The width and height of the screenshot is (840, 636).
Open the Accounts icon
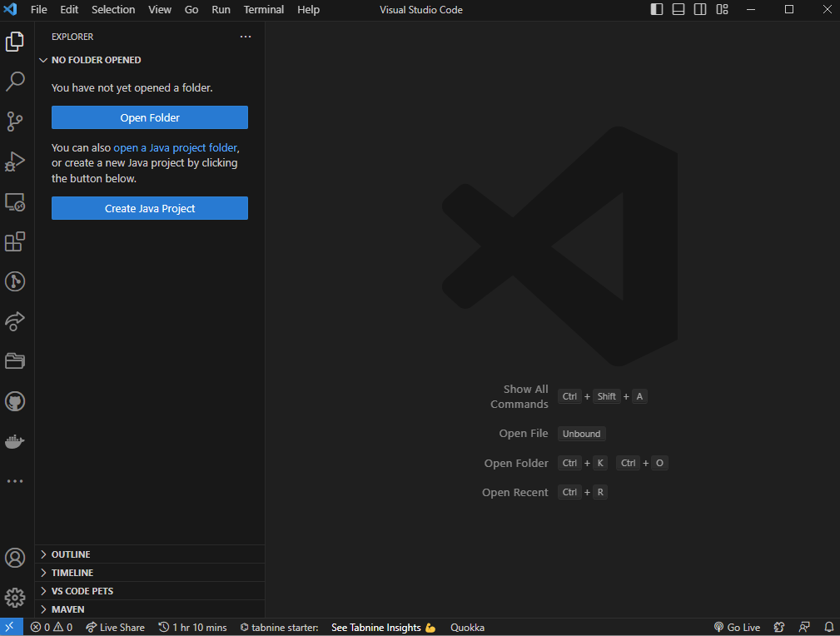15,558
